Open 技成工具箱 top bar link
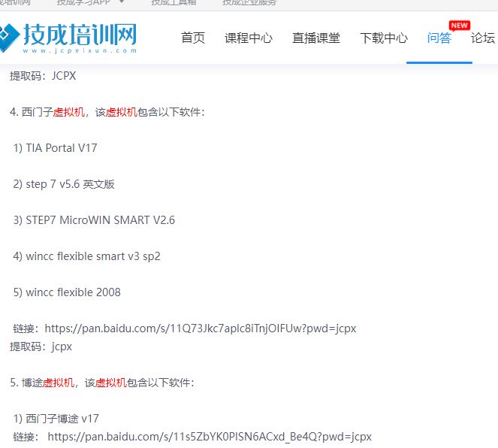 tap(174, 2)
